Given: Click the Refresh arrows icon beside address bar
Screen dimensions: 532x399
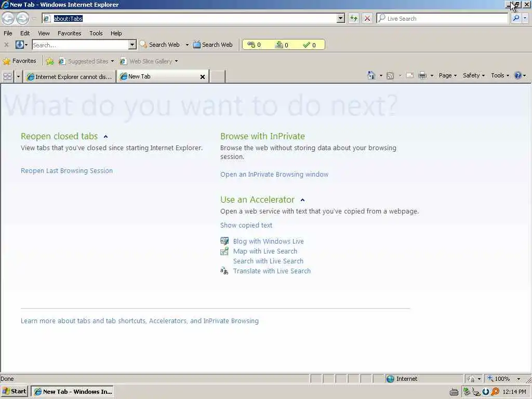Looking at the screenshot, I should pyautogui.click(x=353, y=18).
